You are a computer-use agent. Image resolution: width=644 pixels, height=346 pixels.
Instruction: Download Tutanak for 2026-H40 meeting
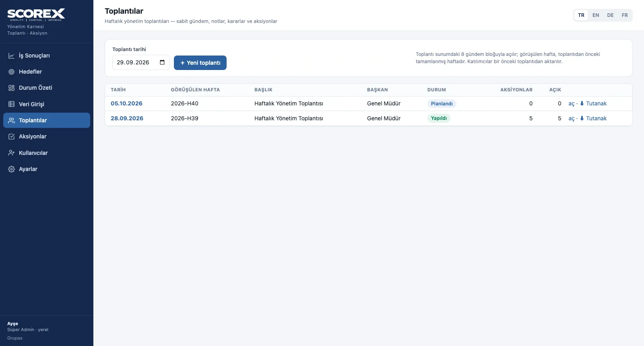(593, 103)
